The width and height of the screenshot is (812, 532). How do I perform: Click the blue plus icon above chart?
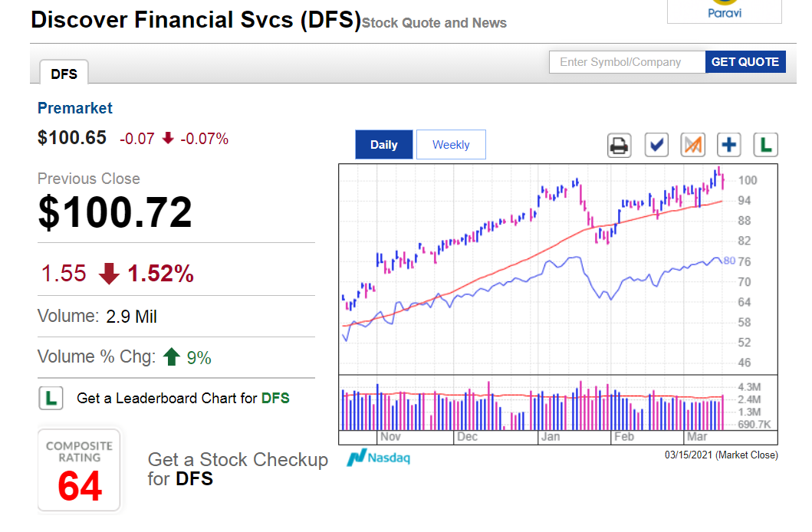tap(728, 145)
